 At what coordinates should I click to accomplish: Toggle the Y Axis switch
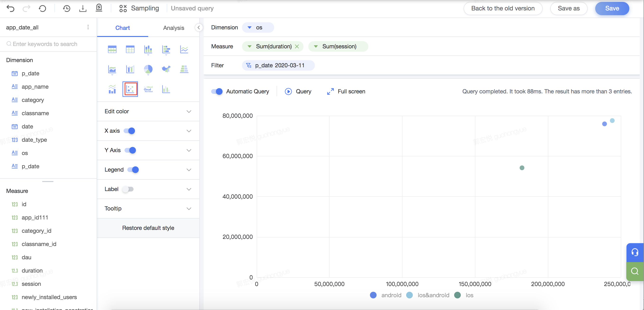[130, 150]
